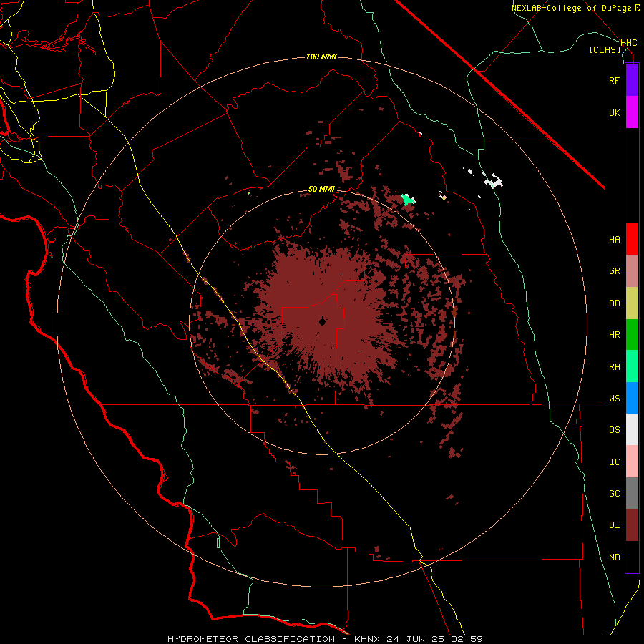This screenshot has height=644, width=644.
Task: Click the DS white legend swatch
Action: [x=632, y=429]
